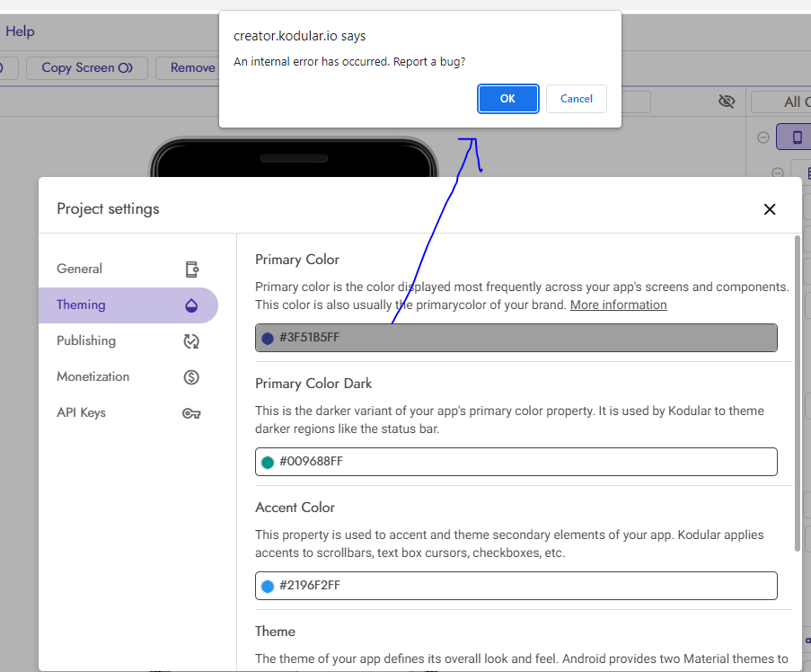This screenshot has height=672, width=811.
Task: Click the Project settings vertical scrollbar
Action: point(797,393)
